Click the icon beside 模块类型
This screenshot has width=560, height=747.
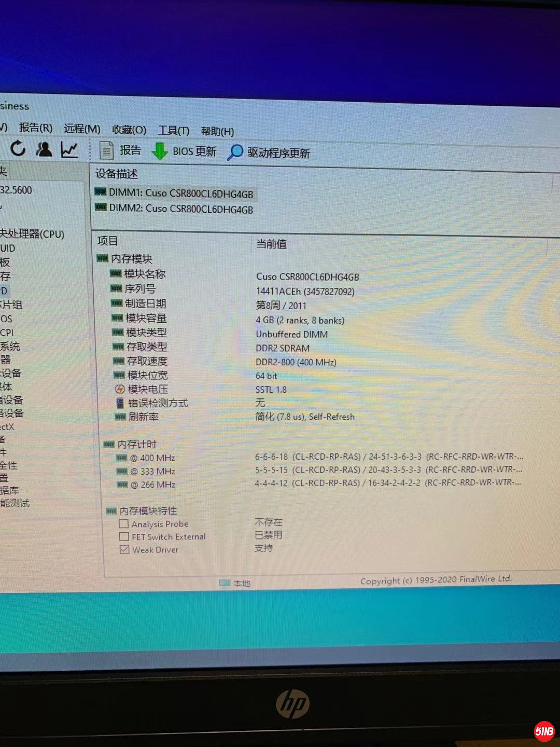tap(118, 332)
